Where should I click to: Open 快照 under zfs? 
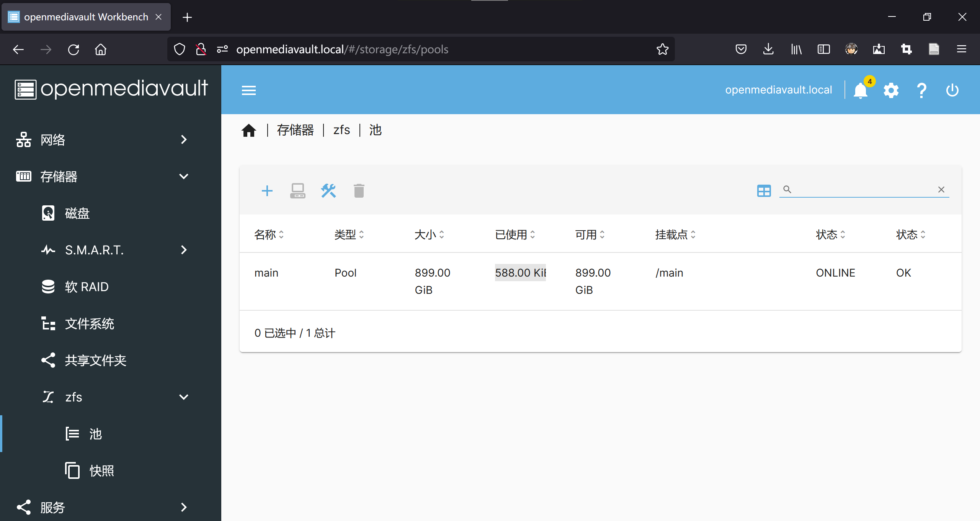point(101,471)
